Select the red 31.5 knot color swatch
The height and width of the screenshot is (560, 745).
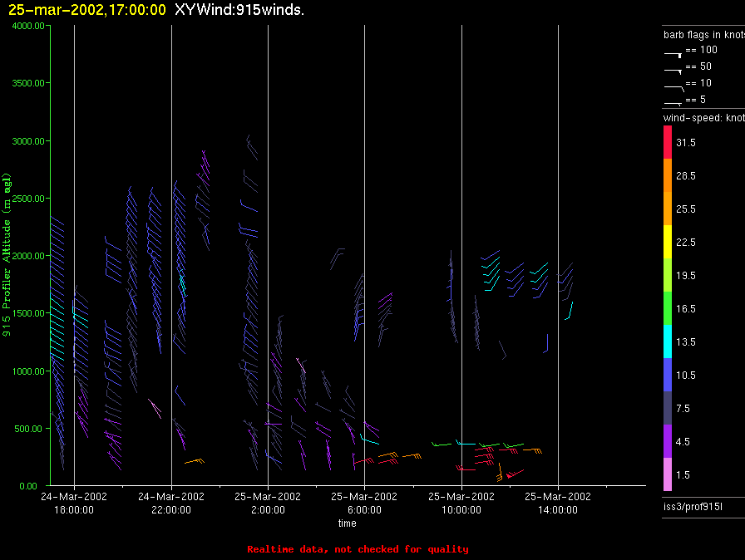click(x=668, y=142)
